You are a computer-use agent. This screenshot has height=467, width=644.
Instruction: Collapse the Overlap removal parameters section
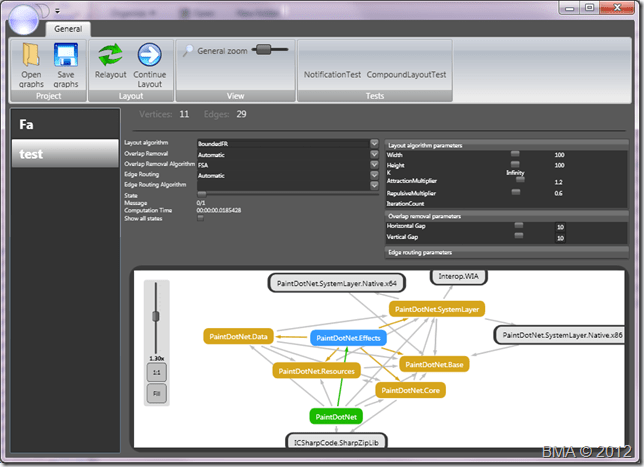pos(506,216)
